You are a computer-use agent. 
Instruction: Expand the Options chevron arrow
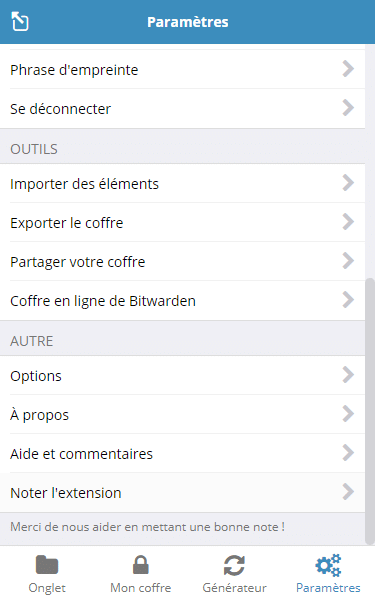[348, 375]
